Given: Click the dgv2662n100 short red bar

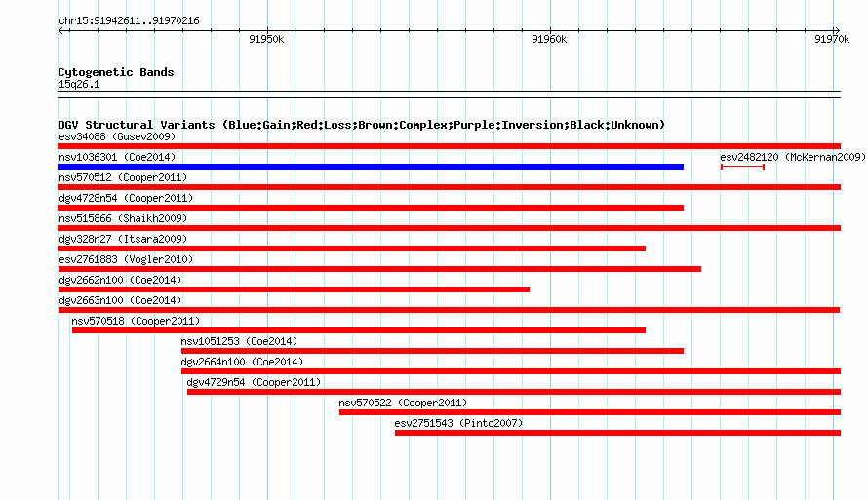Looking at the screenshot, I should pos(294,289).
